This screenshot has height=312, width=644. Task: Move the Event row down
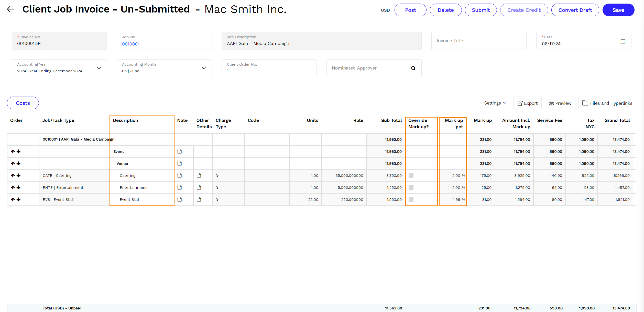(18, 152)
